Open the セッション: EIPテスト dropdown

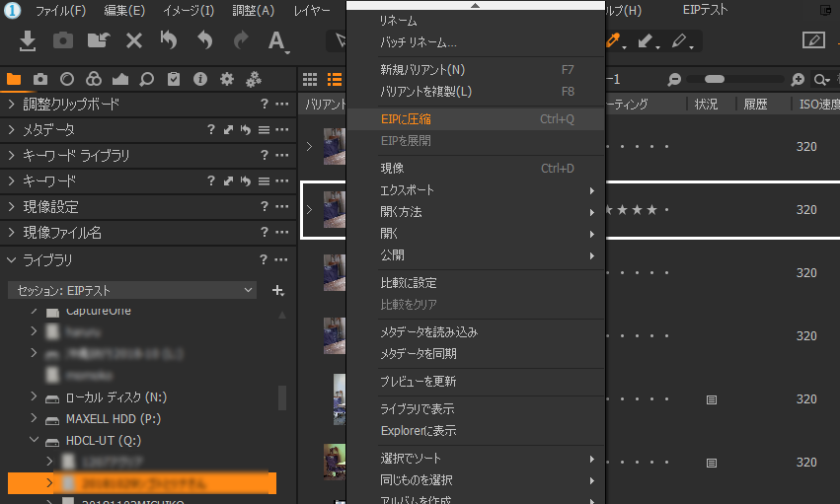[132, 290]
